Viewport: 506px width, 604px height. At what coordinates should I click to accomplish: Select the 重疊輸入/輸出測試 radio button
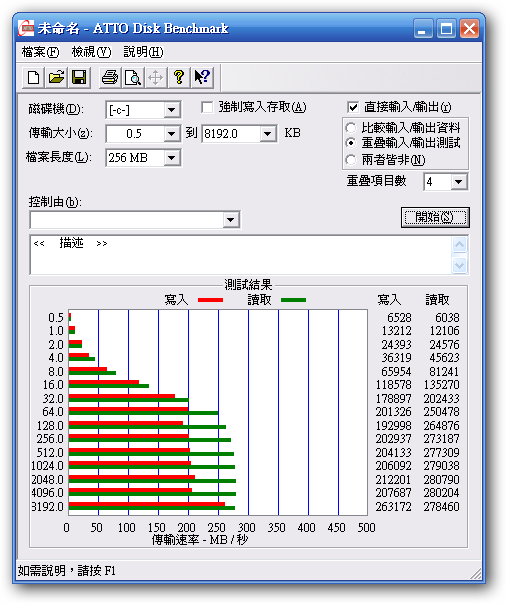[x=350, y=143]
